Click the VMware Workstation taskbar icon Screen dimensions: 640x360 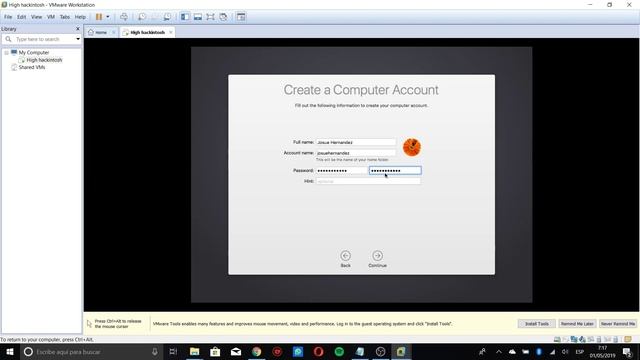401,352
